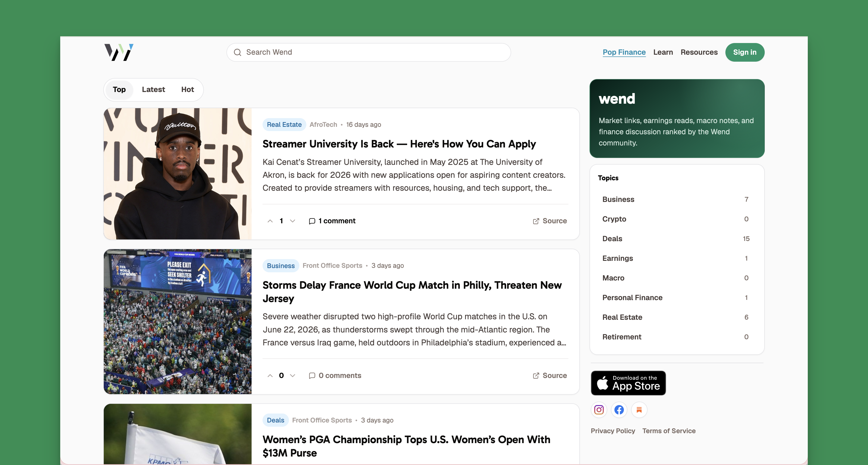The width and height of the screenshot is (868, 465).
Task: Click the search magnifier icon
Action: coord(238,52)
